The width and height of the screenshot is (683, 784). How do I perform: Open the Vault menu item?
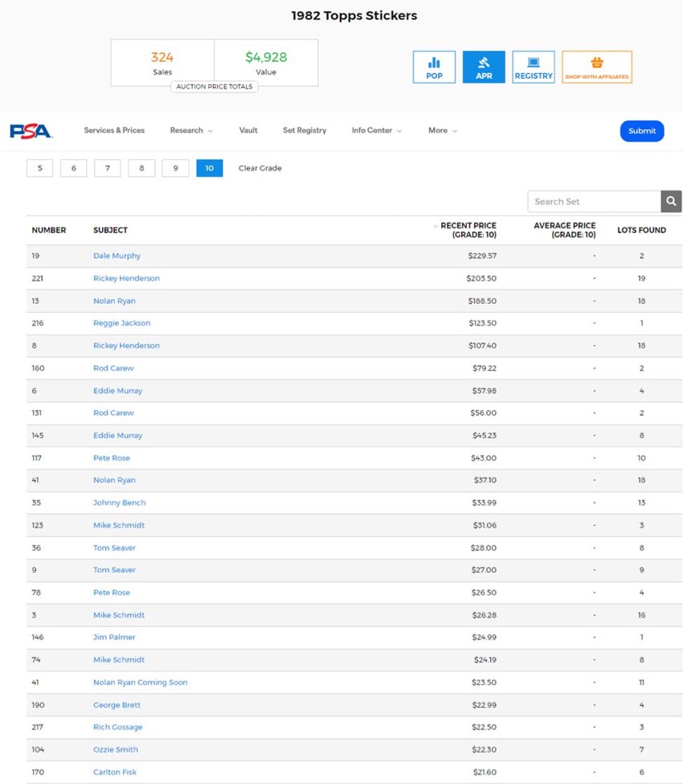tap(248, 130)
